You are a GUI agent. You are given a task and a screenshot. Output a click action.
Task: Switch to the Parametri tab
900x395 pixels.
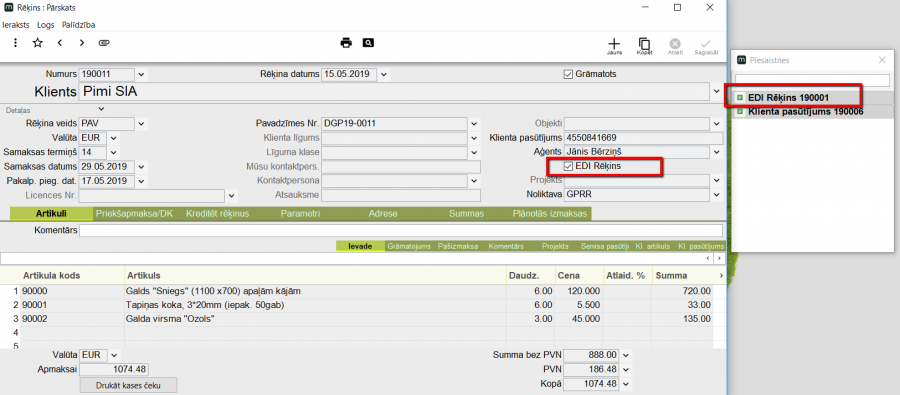click(301, 214)
